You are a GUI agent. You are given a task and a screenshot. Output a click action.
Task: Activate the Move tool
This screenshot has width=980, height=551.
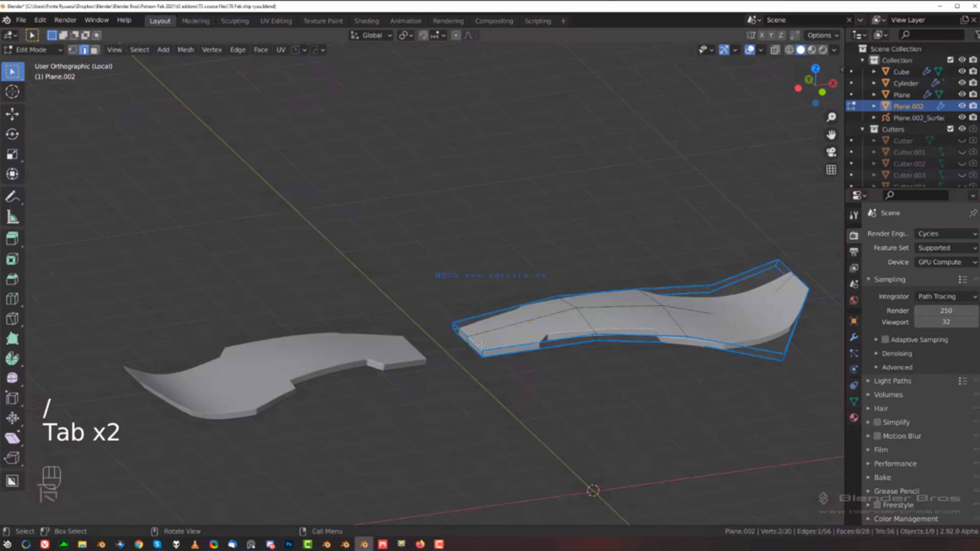13,114
